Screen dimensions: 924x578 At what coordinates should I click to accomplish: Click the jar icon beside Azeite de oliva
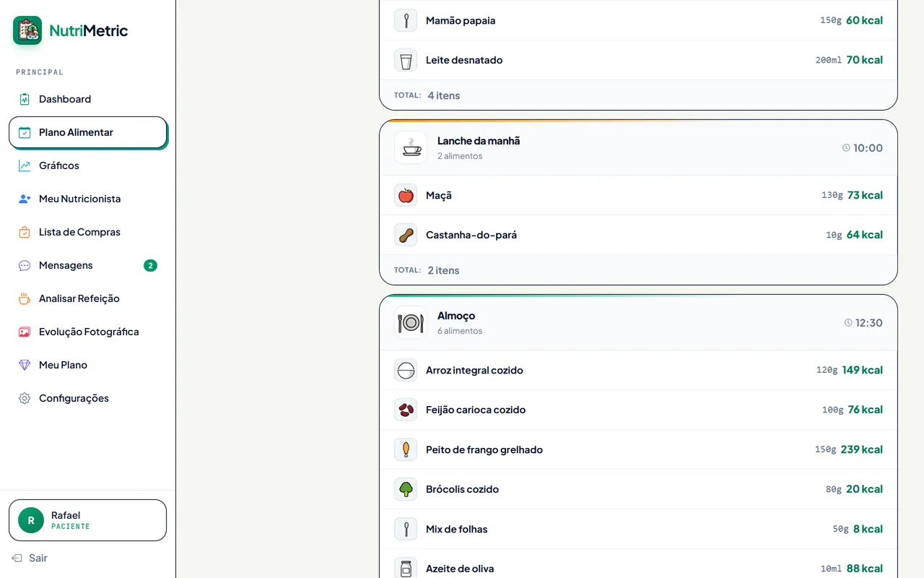(406, 569)
